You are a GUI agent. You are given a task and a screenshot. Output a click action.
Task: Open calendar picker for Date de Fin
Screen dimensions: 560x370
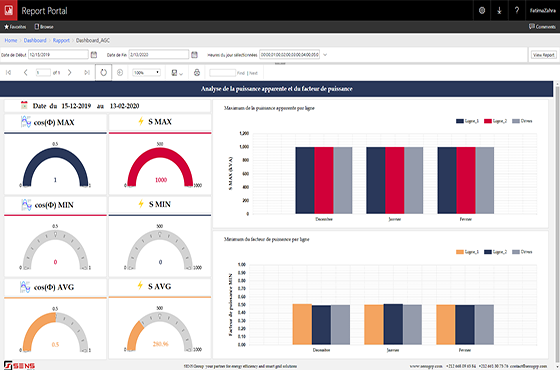point(194,55)
